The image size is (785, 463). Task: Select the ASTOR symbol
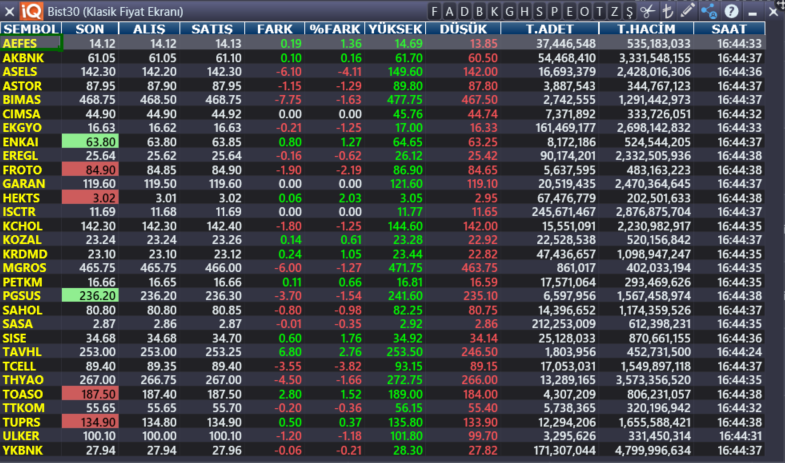coord(22,86)
